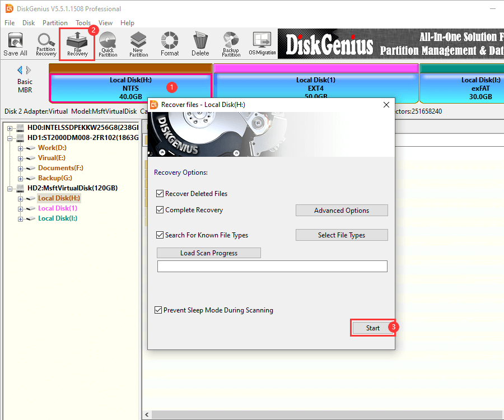Expand the Documents(F:) tree node

pos(20,169)
